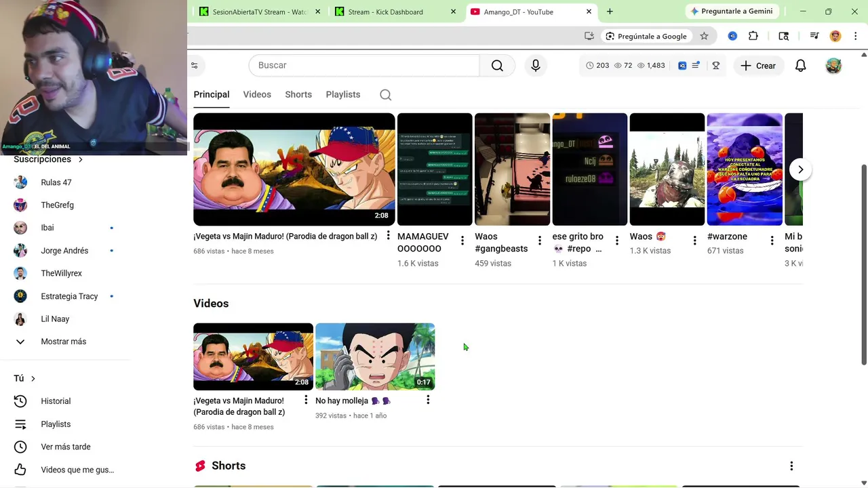The height and width of the screenshot is (488, 868).
Task: Click the liked videos thumbs-up icon
Action: click(x=20, y=470)
